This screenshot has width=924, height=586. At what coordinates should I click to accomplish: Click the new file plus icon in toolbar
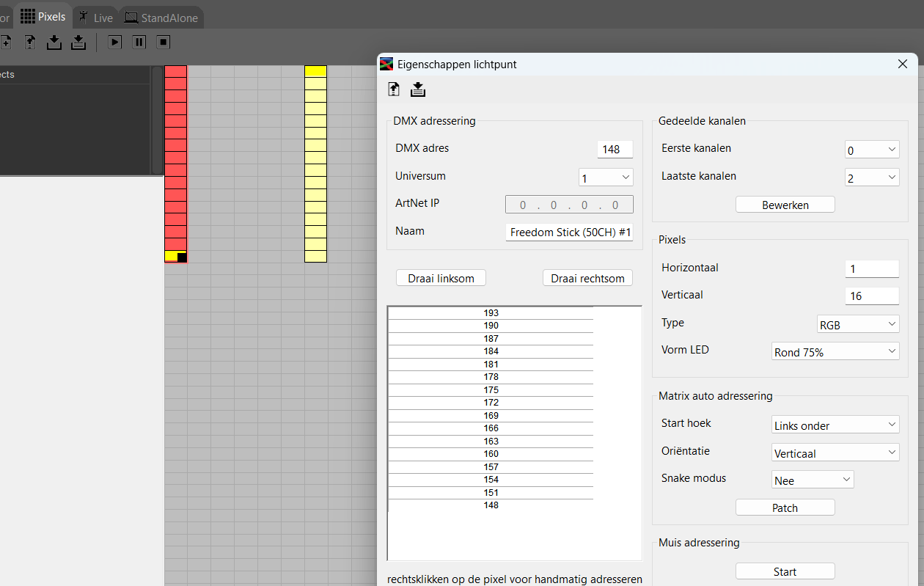click(5, 43)
